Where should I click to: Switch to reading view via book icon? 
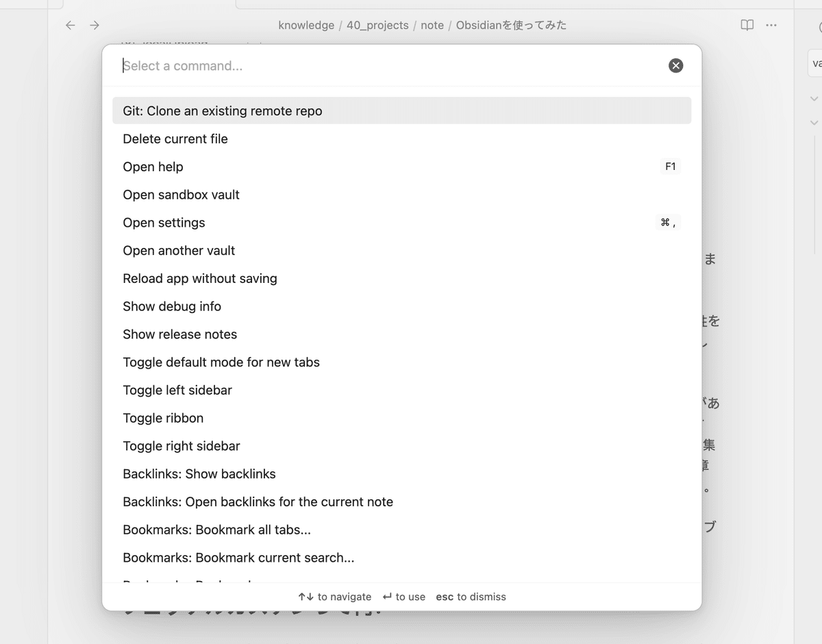click(x=747, y=25)
